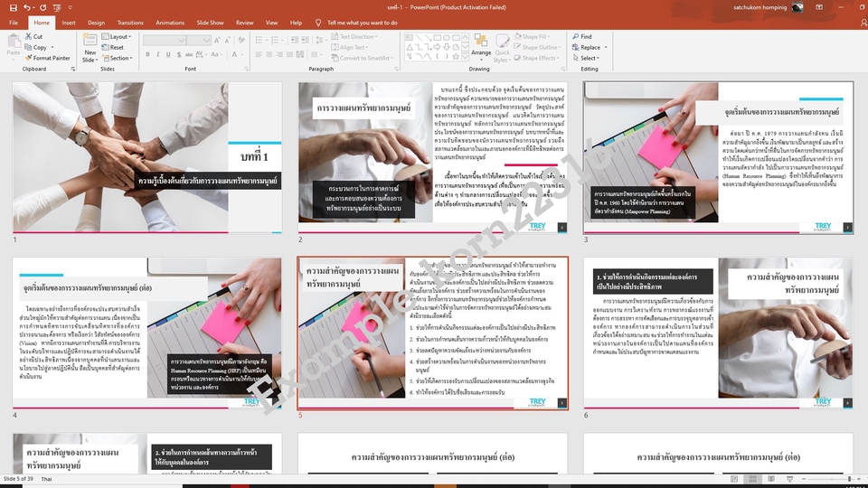Screen dimensions: 868x488
Task: Open the Font size combo box
Action: (x=198, y=41)
